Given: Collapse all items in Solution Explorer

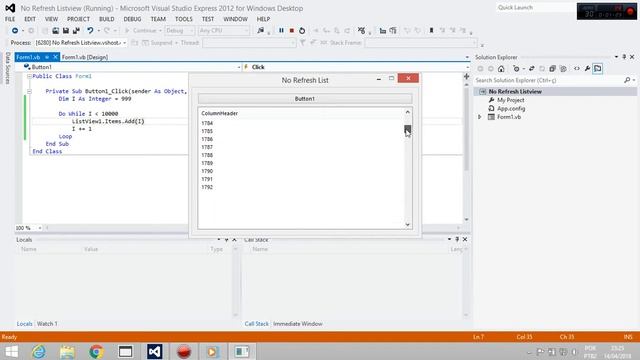Looking at the screenshot, I should (x=552, y=69).
